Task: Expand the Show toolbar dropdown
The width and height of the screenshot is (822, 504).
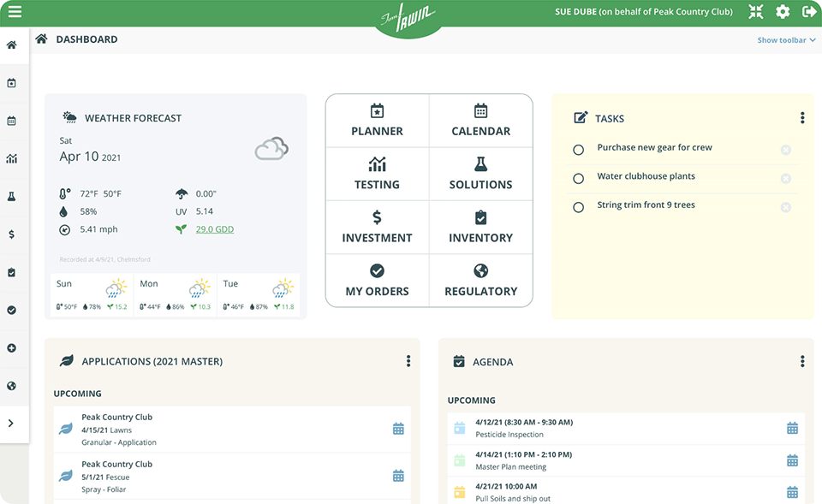Action: (786, 40)
